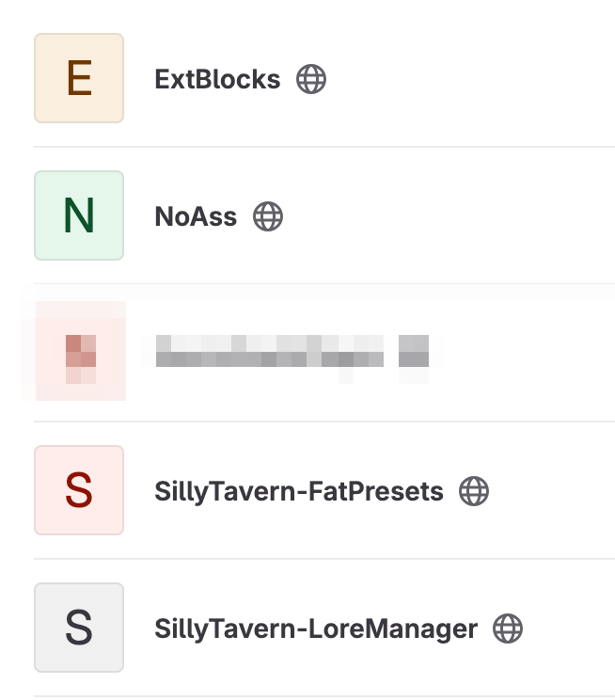615x700 pixels.
Task: Open the ExtBlocks project link
Action: (217, 79)
